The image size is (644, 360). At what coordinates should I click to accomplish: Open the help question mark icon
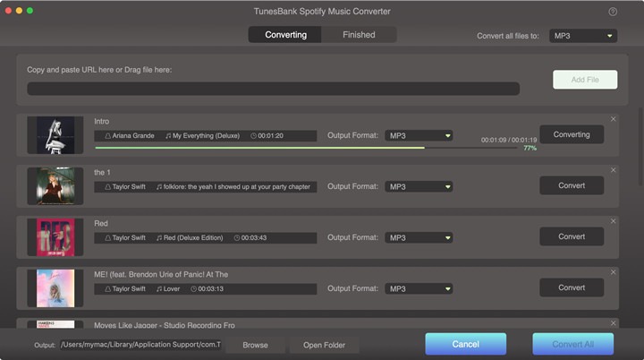pyautogui.click(x=613, y=12)
